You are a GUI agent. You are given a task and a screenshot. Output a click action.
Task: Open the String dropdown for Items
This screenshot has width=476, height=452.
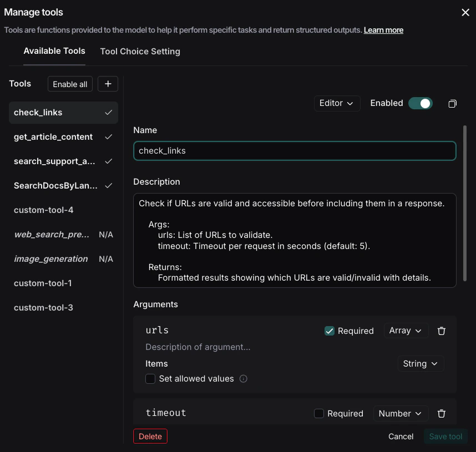click(x=421, y=364)
